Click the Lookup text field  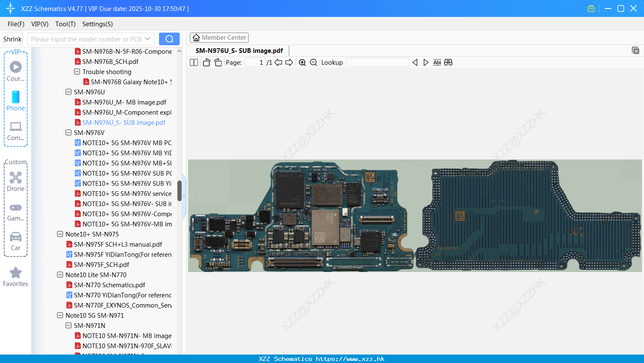(378, 62)
